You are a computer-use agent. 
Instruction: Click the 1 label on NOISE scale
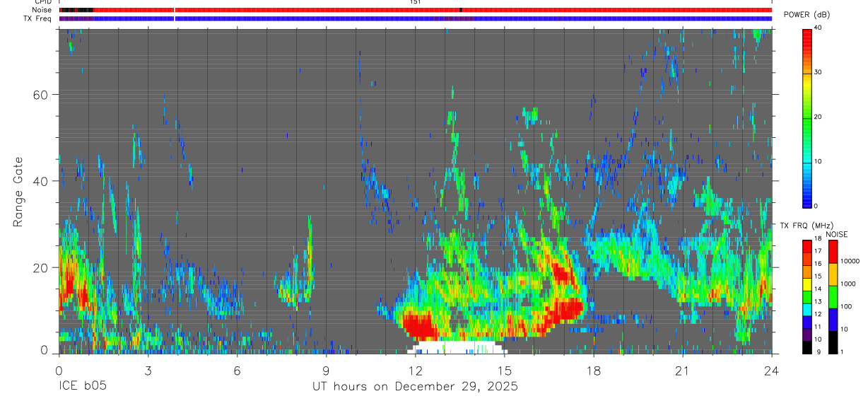tap(842, 351)
